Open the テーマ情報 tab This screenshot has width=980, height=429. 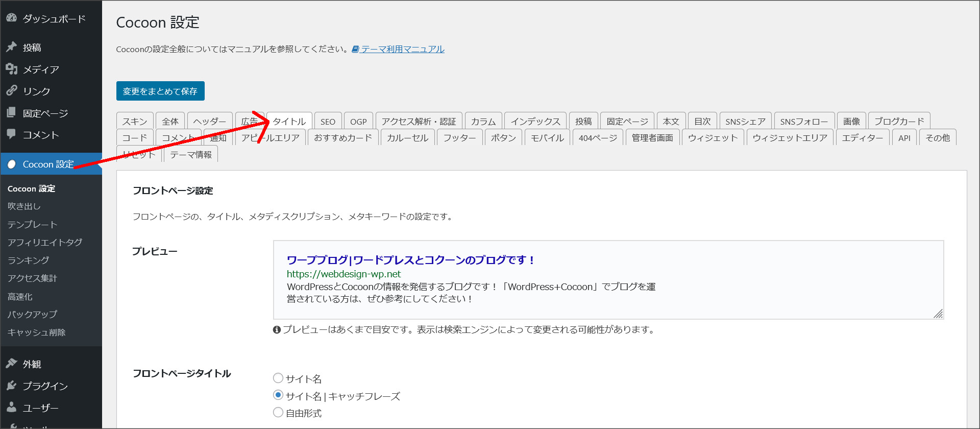(x=191, y=154)
